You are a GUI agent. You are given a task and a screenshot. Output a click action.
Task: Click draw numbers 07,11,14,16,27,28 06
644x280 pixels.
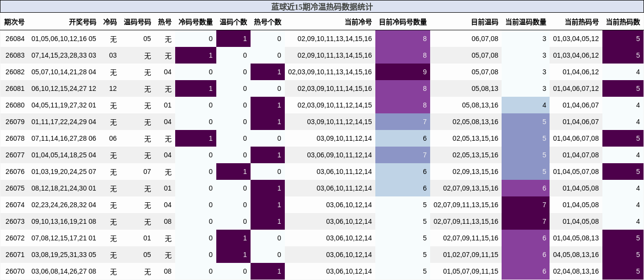point(64,138)
